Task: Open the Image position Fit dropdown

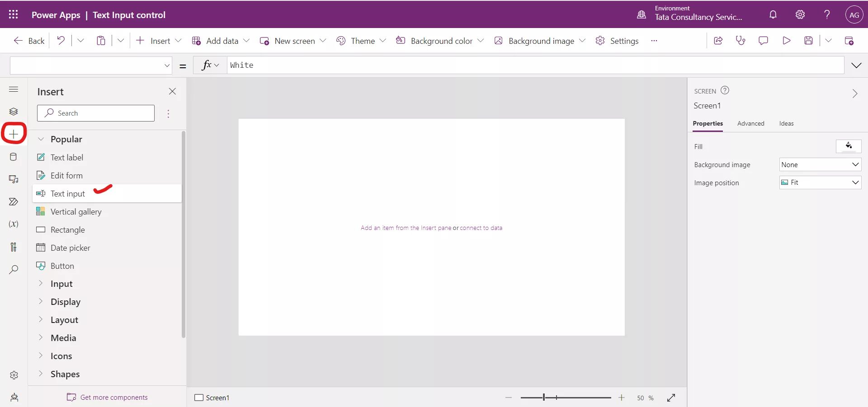Action: coord(820,182)
